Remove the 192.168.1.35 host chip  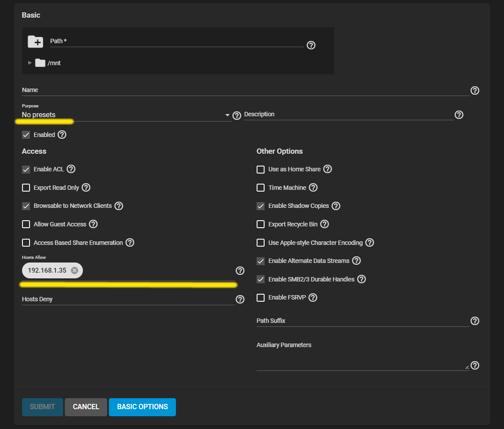coord(75,270)
